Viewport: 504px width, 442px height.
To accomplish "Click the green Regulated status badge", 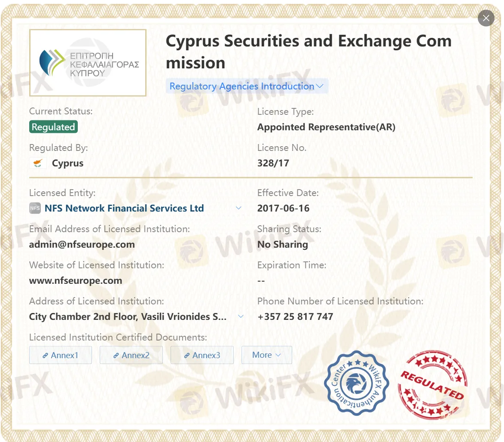I will click(x=53, y=127).
